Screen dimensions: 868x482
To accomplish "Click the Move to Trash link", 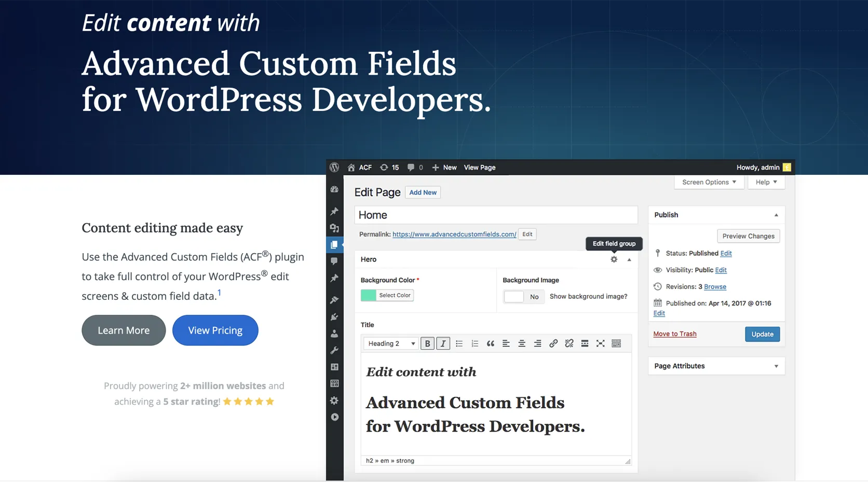I will coord(675,334).
